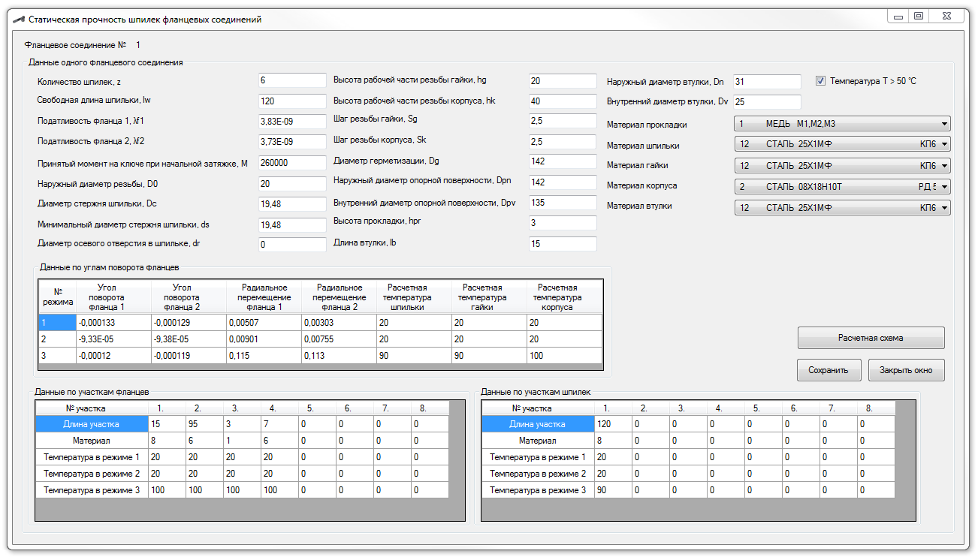Click the Шаг резьбы корпуса, Sk field
978x560 pixels.
[x=563, y=142]
